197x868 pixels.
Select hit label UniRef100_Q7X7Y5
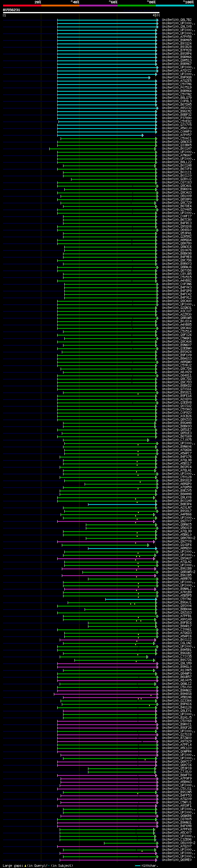176,125
